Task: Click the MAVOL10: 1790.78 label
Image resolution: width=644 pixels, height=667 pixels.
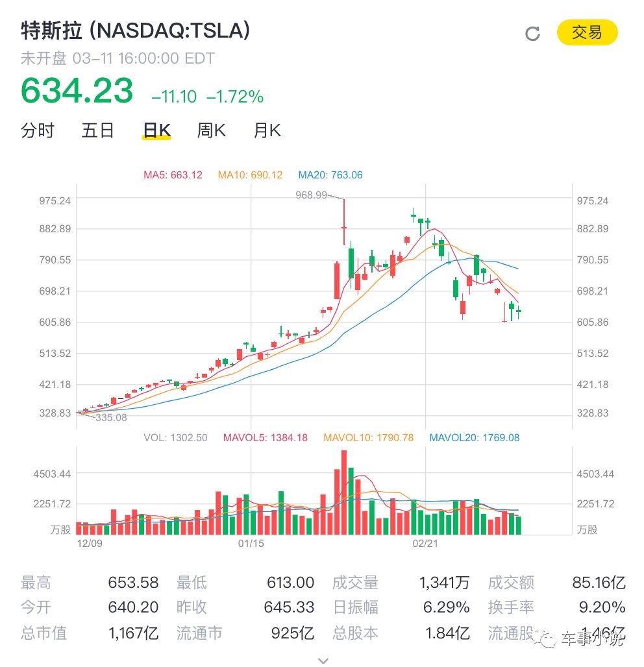Action: pos(368,438)
